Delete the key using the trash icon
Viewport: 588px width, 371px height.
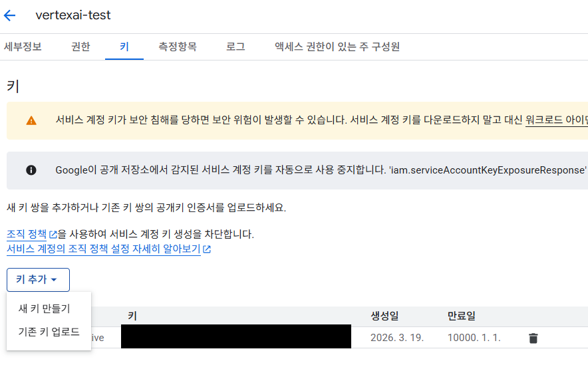tap(533, 338)
